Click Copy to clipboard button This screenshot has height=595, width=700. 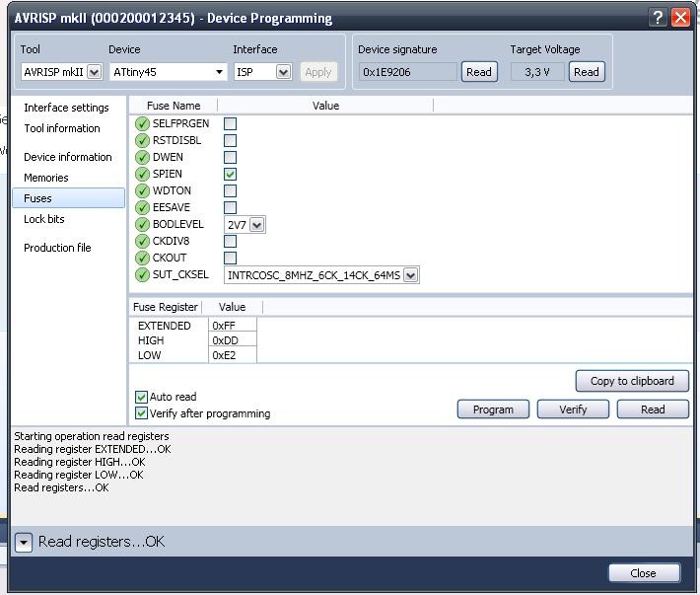pos(632,381)
